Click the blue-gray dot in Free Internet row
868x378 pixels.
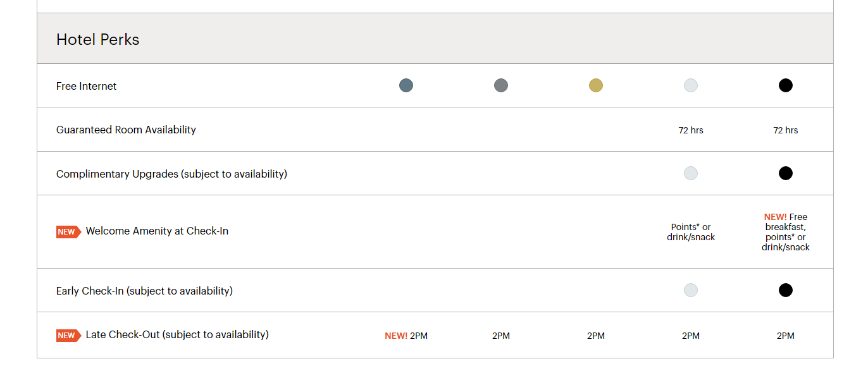pos(406,85)
